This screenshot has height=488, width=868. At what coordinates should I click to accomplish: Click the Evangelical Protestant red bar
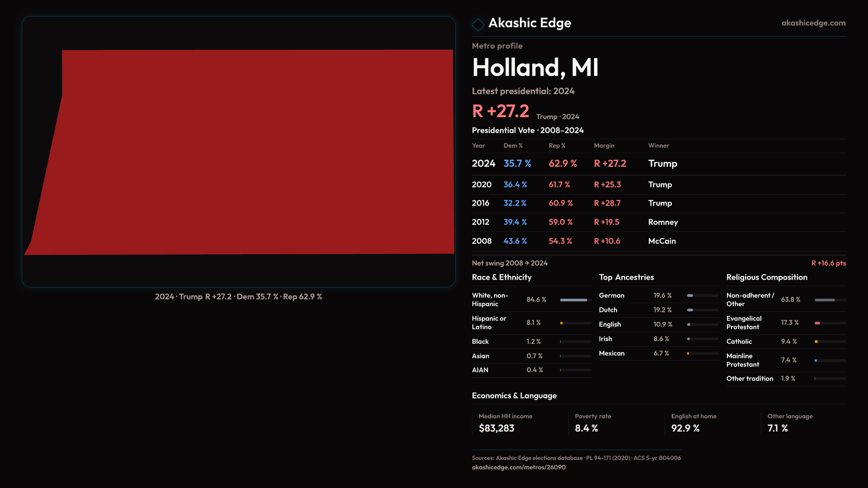click(x=817, y=323)
